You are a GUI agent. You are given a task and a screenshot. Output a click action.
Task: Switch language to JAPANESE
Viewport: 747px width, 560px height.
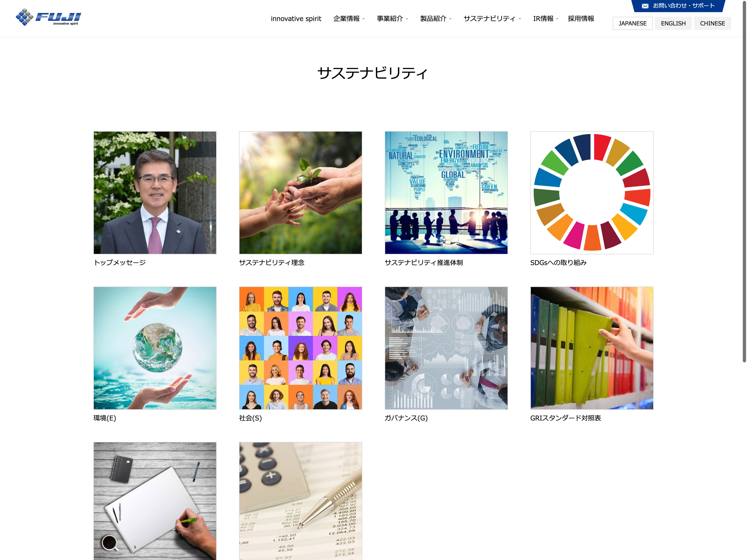[633, 23]
